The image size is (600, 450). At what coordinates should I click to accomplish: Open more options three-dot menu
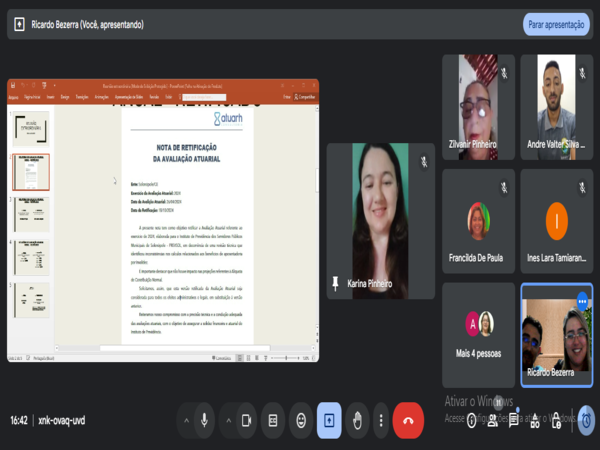click(381, 421)
